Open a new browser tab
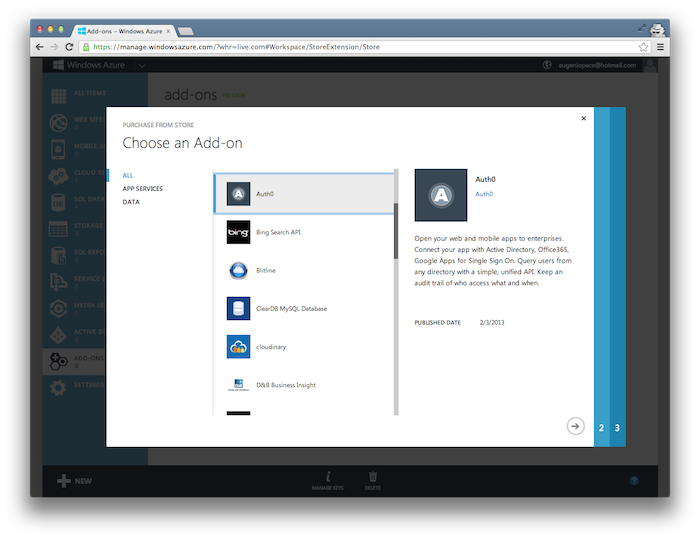This screenshot has height=539, width=700. click(x=185, y=31)
